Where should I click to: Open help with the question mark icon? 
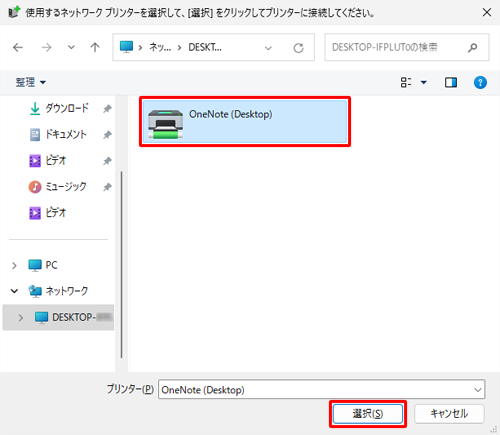coord(480,82)
